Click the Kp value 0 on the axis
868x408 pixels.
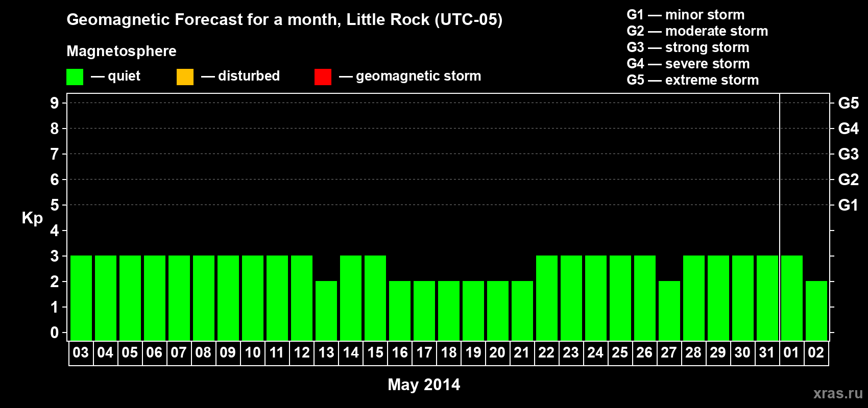55,333
